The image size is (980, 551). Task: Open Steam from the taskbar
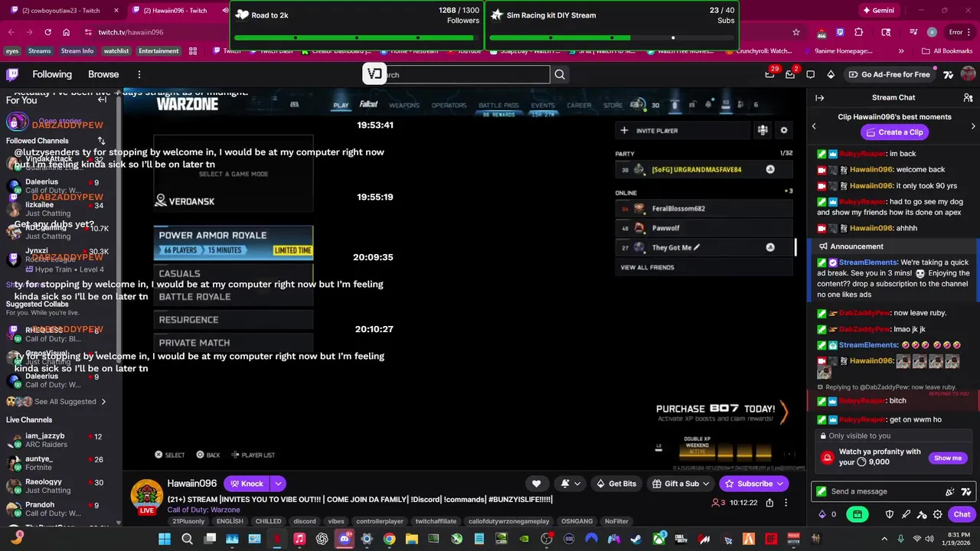point(636,540)
